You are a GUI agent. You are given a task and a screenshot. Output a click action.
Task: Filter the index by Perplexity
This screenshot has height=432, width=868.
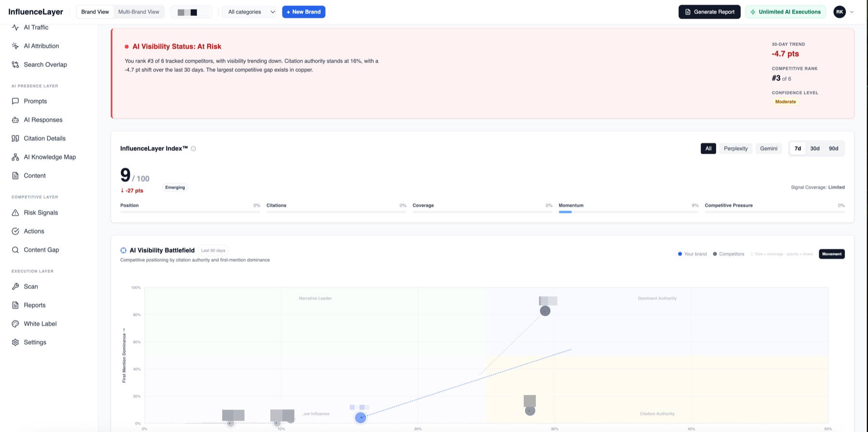click(x=736, y=148)
